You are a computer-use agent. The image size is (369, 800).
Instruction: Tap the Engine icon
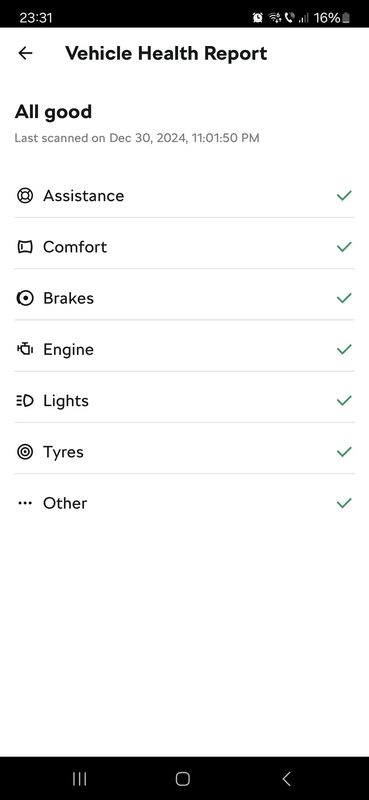tap(24, 349)
